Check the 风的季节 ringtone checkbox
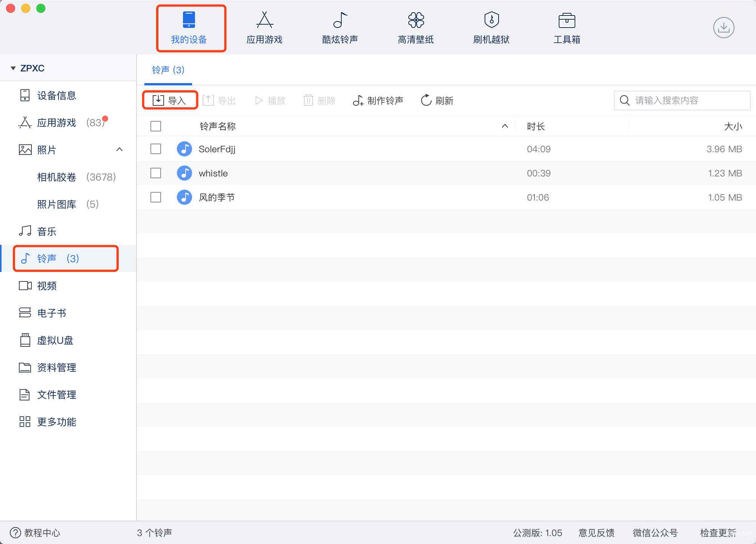756x544 pixels. [x=156, y=197]
